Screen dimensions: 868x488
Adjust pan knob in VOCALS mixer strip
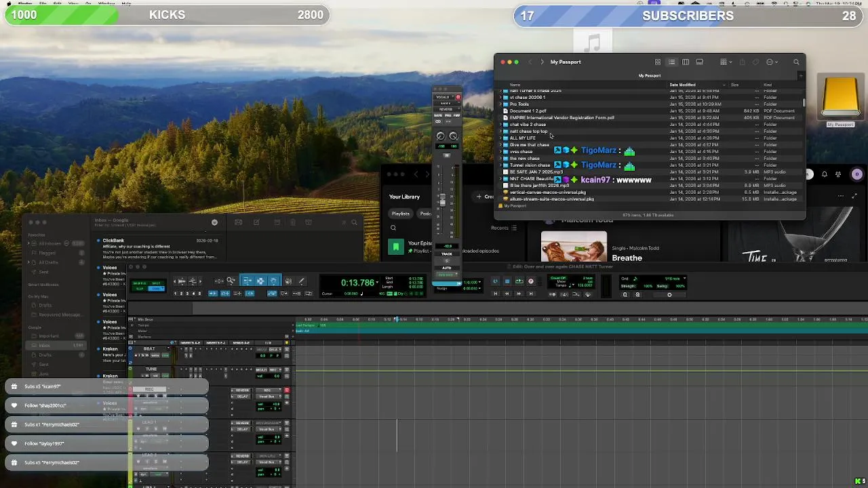(441, 136)
